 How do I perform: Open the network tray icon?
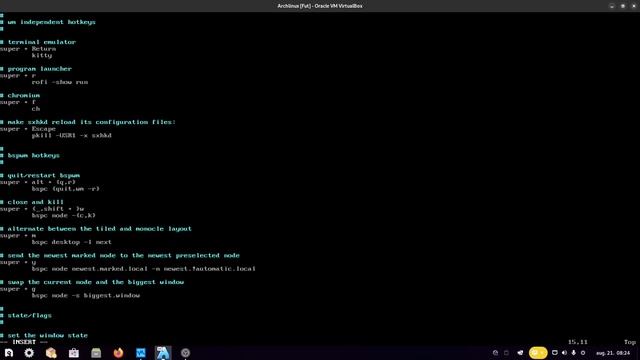pos(555,353)
